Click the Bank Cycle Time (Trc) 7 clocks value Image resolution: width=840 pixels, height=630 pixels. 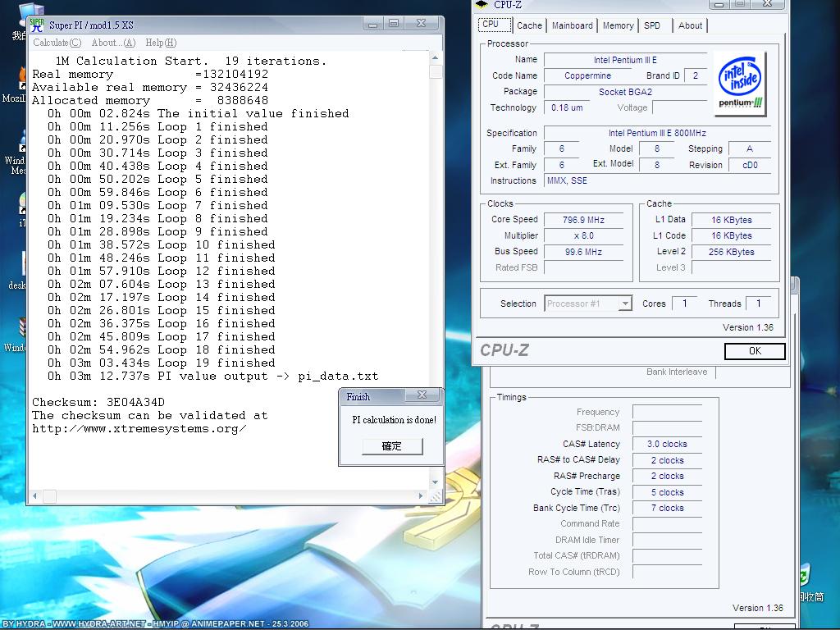point(667,508)
